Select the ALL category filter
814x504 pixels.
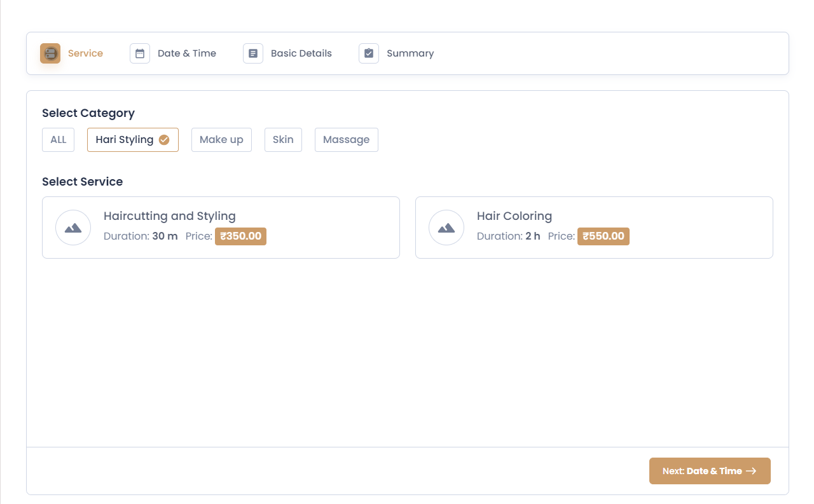(59, 140)
